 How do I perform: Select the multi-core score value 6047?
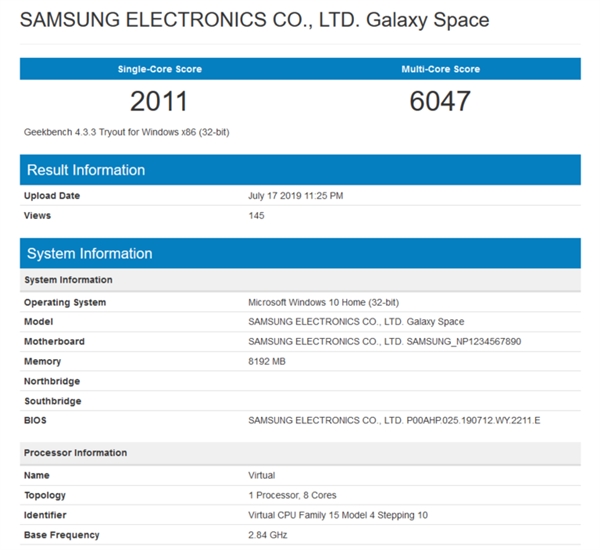pyautogui.click(x=440, y=101)
